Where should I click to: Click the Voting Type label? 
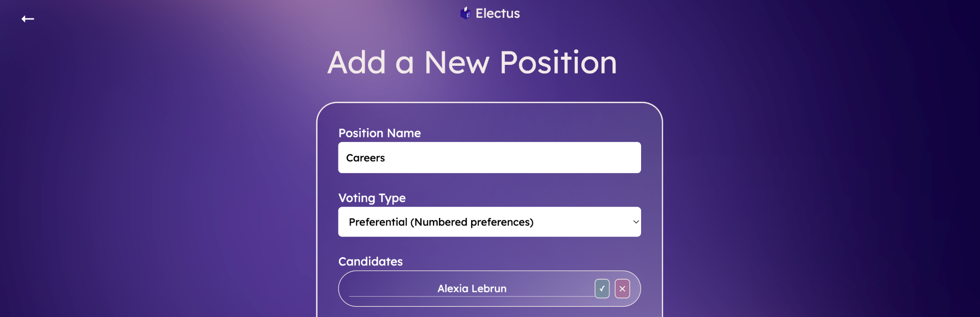[372, 198]
